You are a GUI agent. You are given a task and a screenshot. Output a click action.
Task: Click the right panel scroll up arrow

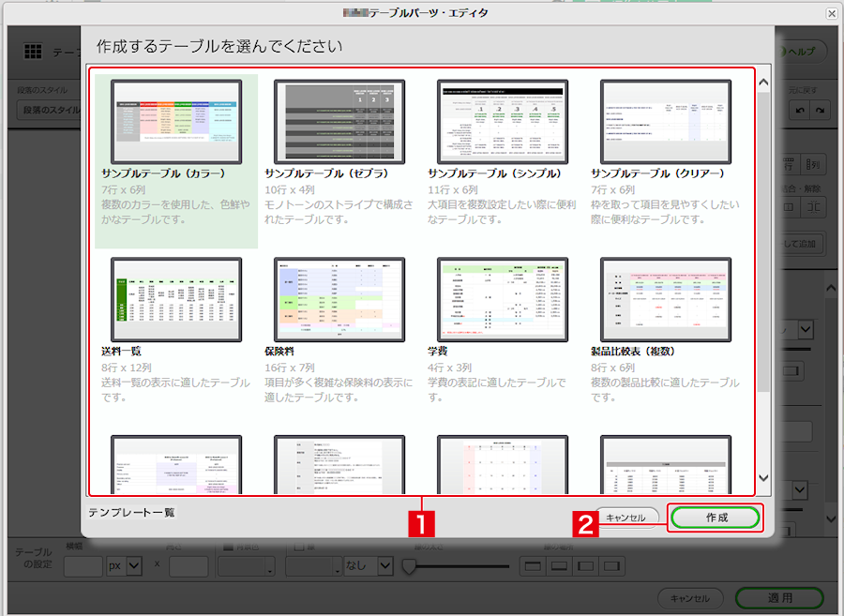pos(831,289)
